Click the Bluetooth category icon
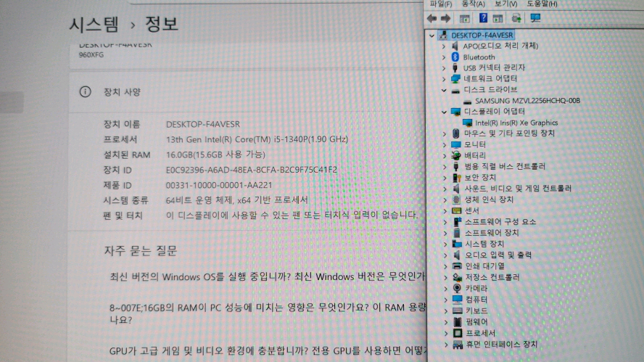 click(x=455, y=57)
